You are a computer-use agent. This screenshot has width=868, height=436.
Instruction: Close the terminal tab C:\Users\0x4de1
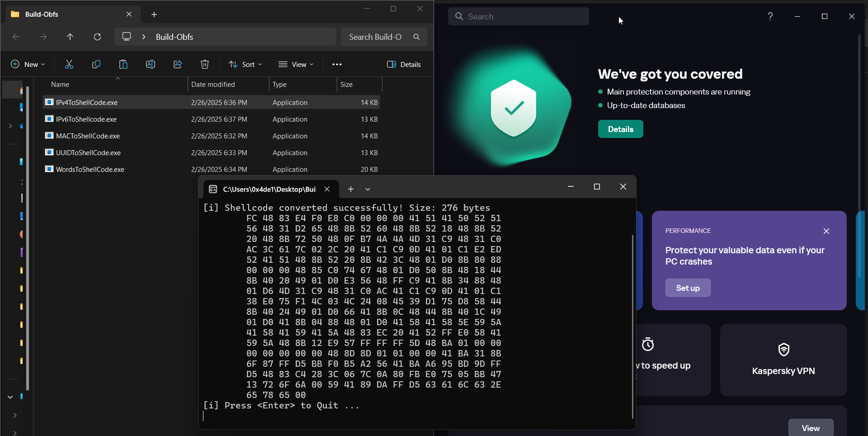pos(327,189)
